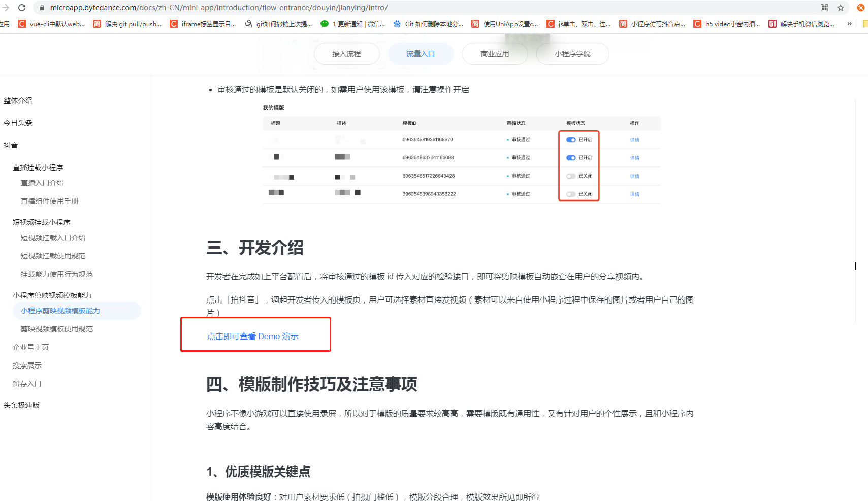Open 企业号主页 in the sidebar
868x501 pixels.
tap(30, 347)
